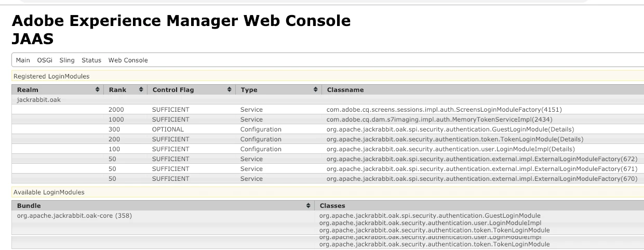Viewport: 644px width, 250px height.
Task: Click the OPTIONAL control flag cell
Action: 168,129
